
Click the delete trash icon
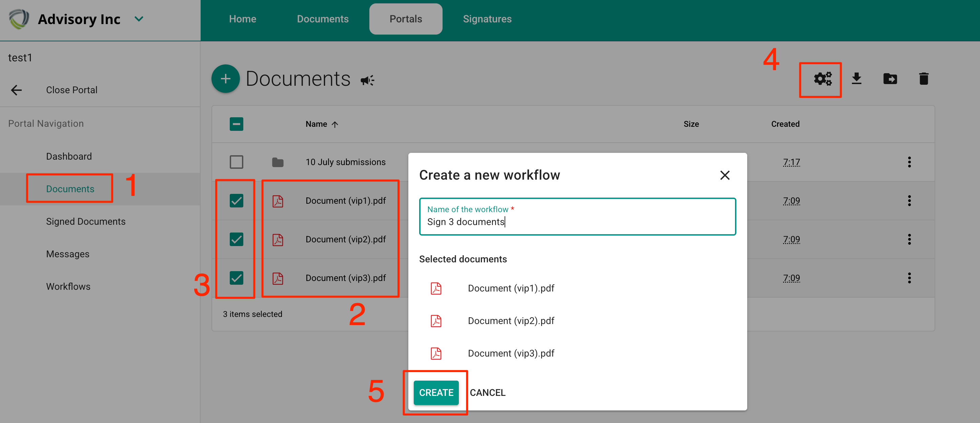click(x=924, y=78)
